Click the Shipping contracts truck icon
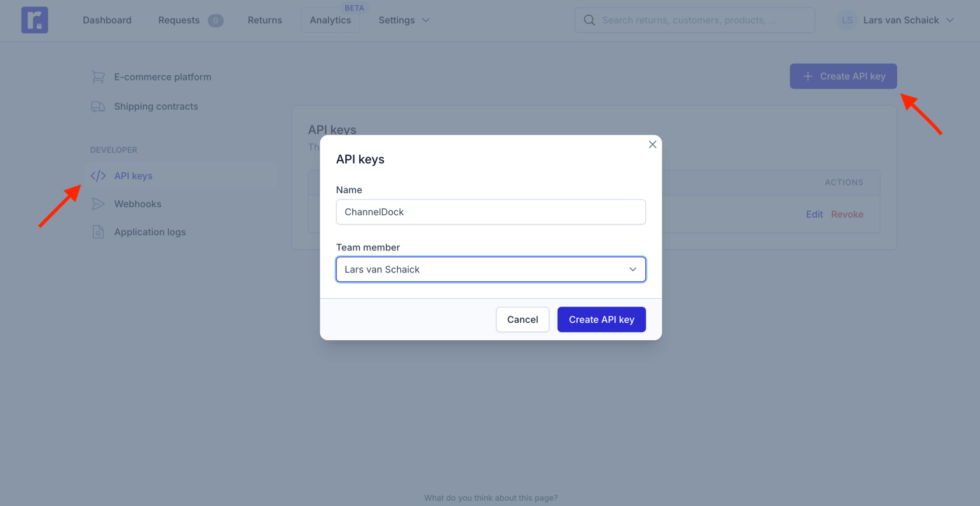980x506 pixels. 98,107
